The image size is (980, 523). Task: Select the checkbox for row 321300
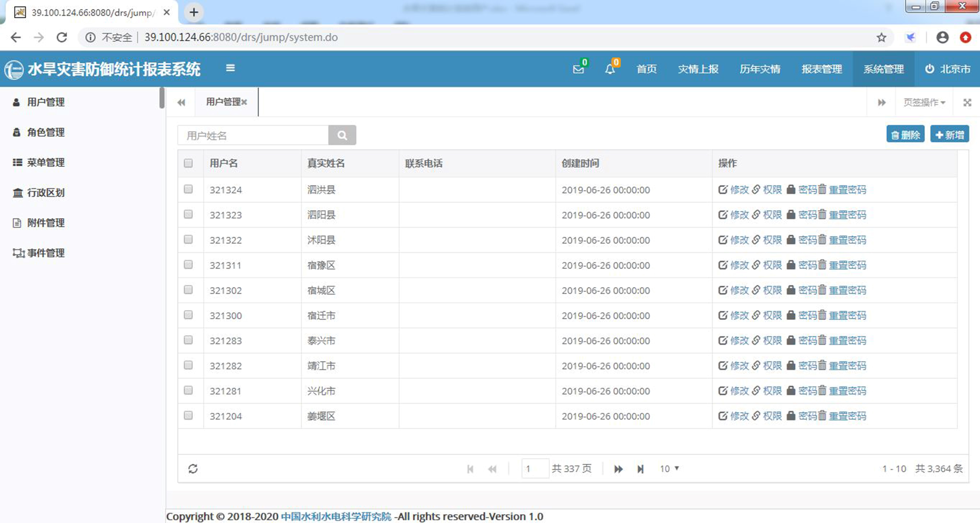tap(188, 315)
